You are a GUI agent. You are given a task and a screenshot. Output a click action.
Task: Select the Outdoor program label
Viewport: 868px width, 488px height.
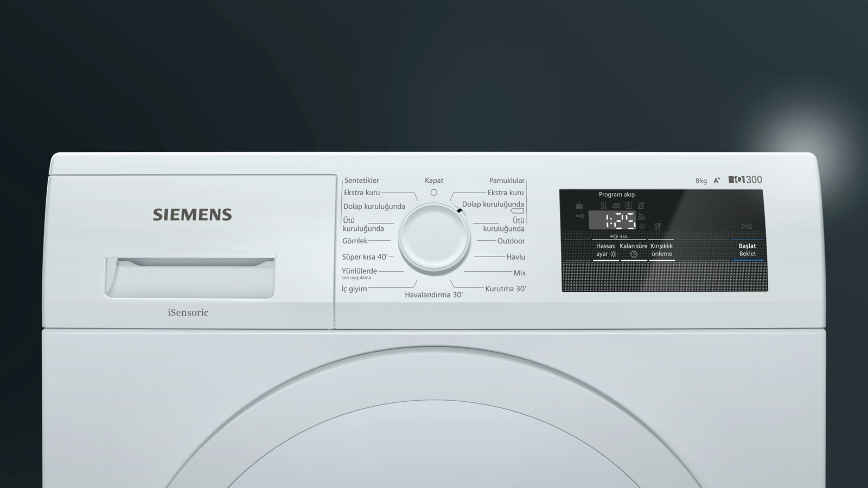[511, 241]
